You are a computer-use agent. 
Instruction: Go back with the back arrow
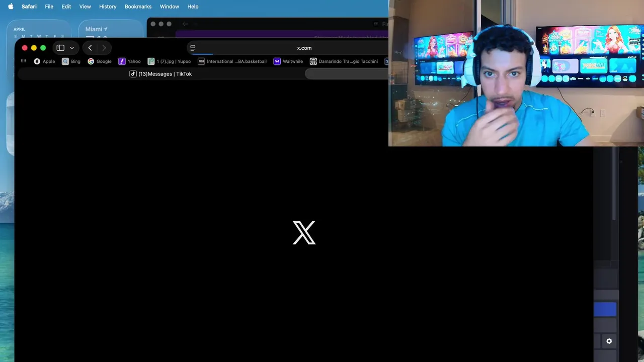click(x=90, y=48)
